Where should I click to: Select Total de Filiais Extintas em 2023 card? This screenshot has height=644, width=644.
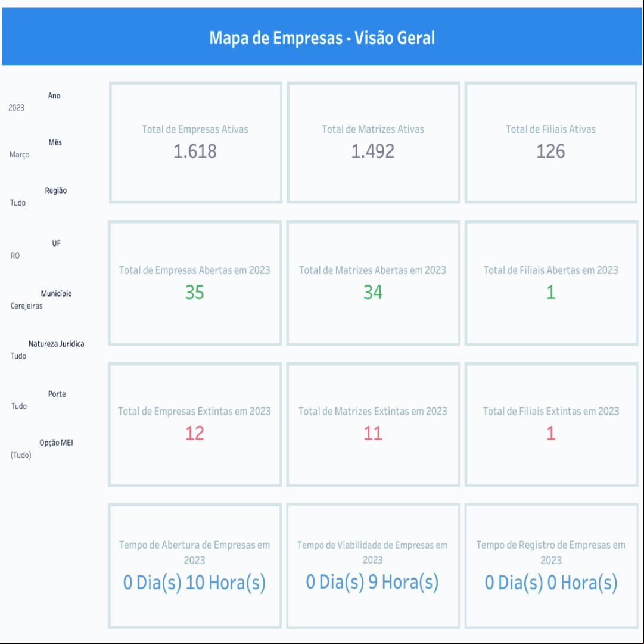coord(551,424)
